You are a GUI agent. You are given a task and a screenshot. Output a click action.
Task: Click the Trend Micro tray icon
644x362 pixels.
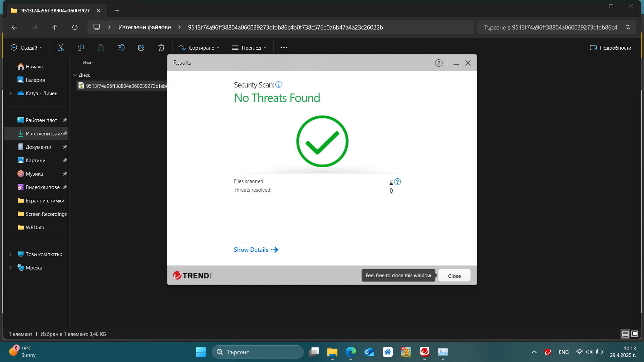click(x=548, y=352)
